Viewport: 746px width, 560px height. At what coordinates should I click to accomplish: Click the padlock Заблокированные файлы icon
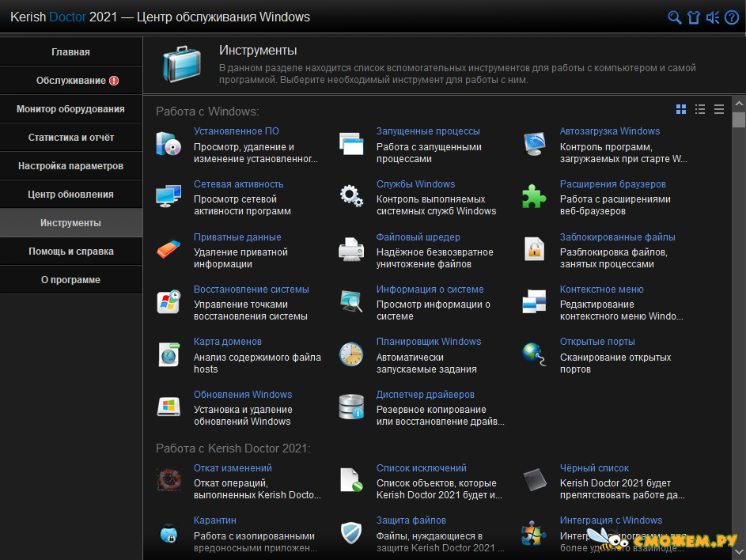pos(534,249)
